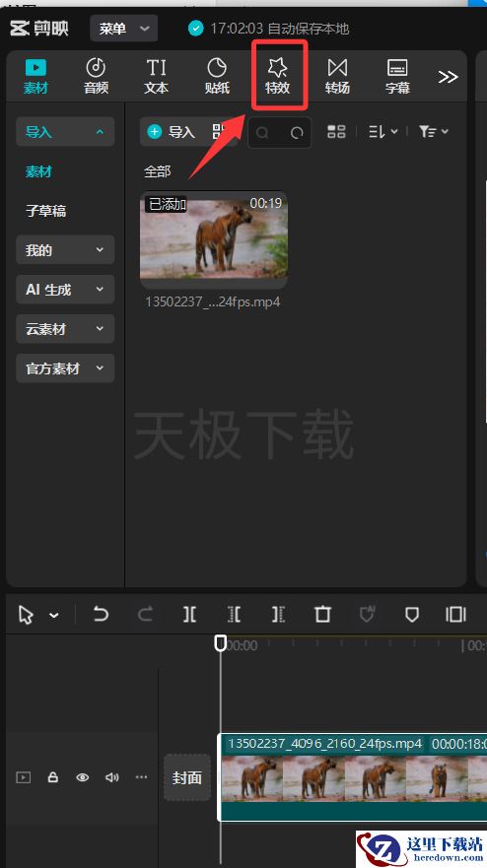The height and width of the screenshot is (868, 487).
Task: Show more tabs with double chevron
Action: click(448, 77)
